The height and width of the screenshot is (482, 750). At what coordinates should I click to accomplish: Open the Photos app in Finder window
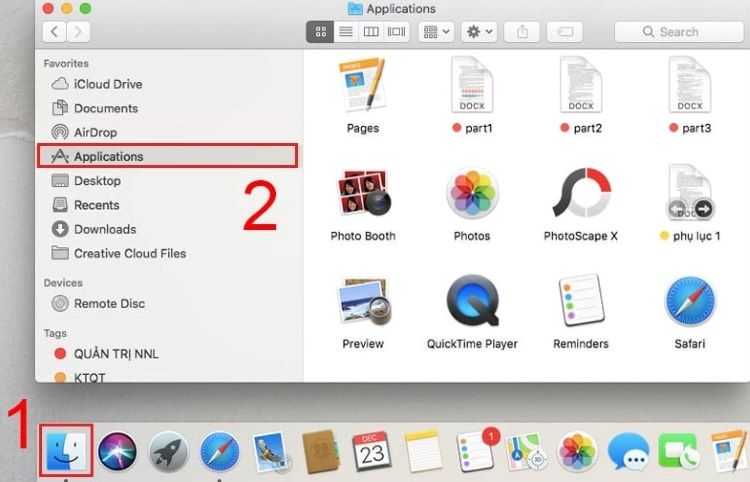click(472, 193)
